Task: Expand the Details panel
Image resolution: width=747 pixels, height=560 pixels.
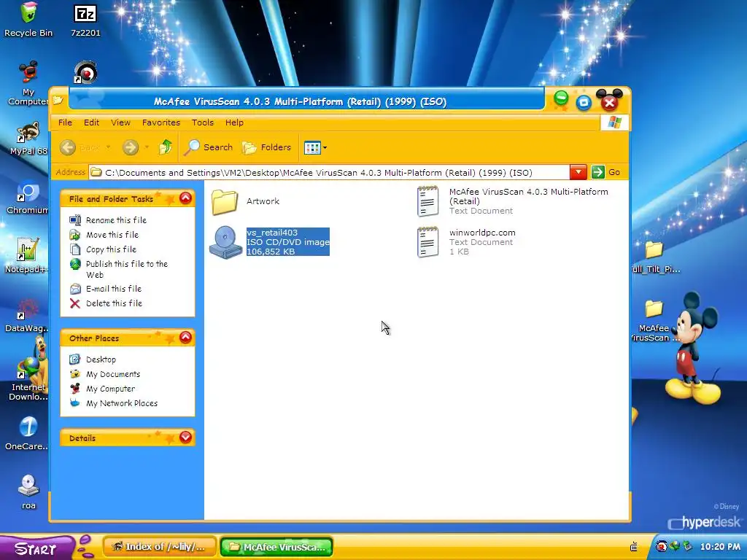Action: point(185,437)
